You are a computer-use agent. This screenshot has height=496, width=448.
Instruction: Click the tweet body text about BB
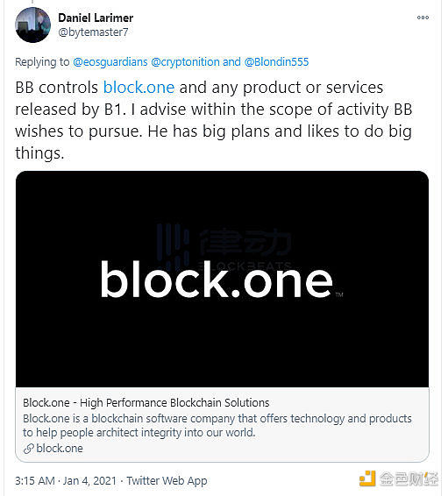coord(214,120)
